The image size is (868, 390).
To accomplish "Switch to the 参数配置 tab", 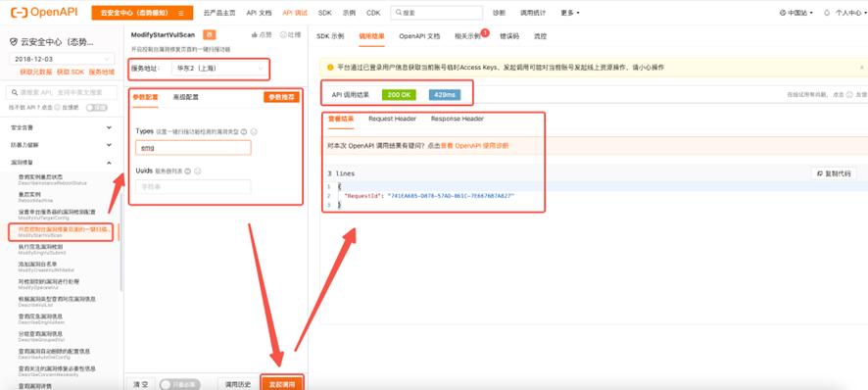I will [145, 97].
